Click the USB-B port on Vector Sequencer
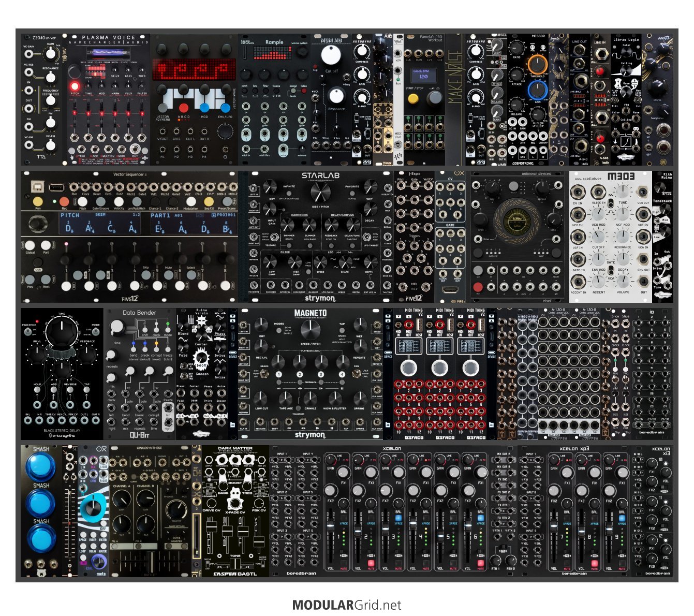 pyautogui.click(x=38, y=187)
